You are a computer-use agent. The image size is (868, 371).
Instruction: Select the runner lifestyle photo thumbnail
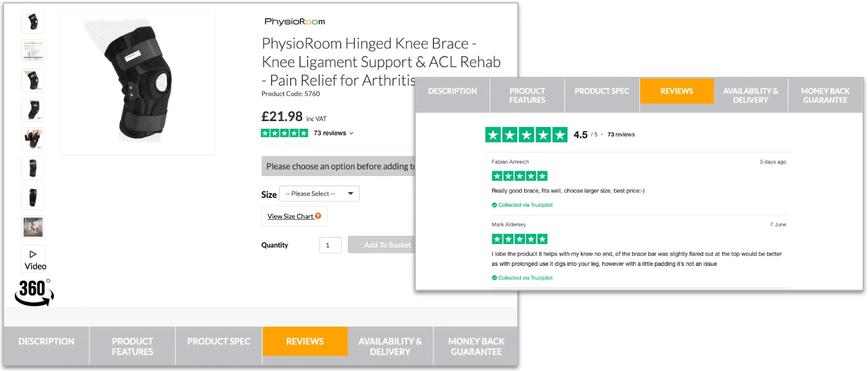pyautogui.click(x=33, y=227)
